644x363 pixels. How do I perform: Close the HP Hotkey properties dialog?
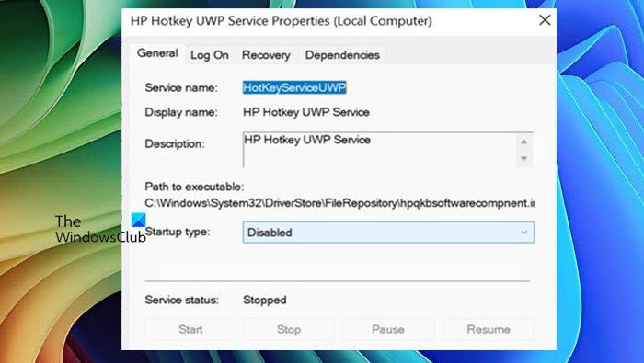(x=545, y=20)
